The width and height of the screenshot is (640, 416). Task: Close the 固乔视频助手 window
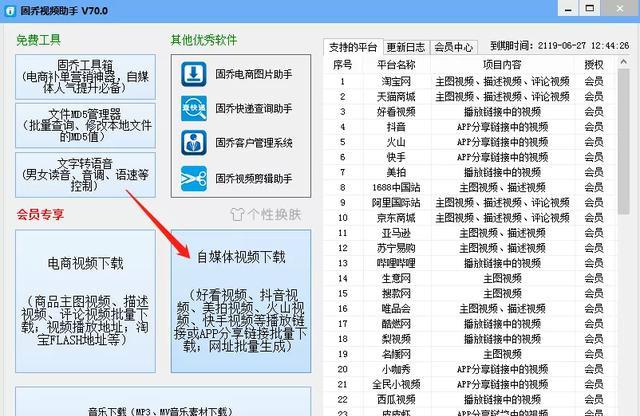[x=620, y=8]
